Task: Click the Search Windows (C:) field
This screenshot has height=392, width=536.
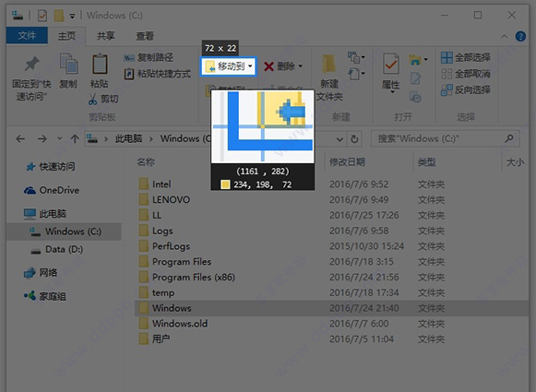Action: coord(445,138)
